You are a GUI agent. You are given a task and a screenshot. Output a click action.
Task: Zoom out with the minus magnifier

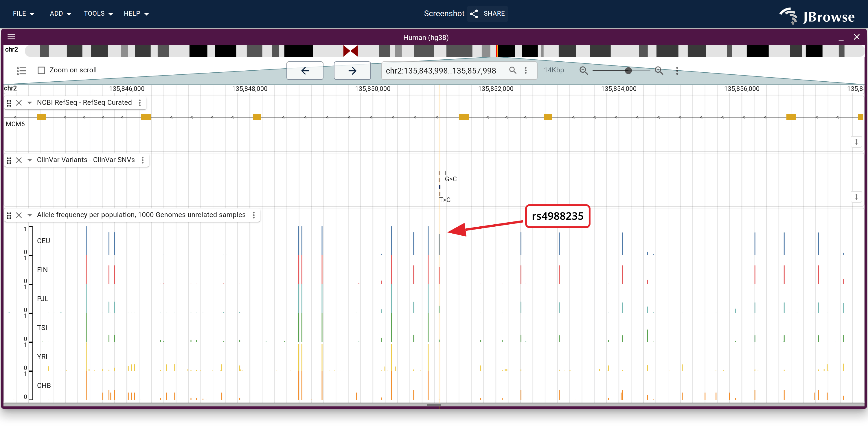584,70
